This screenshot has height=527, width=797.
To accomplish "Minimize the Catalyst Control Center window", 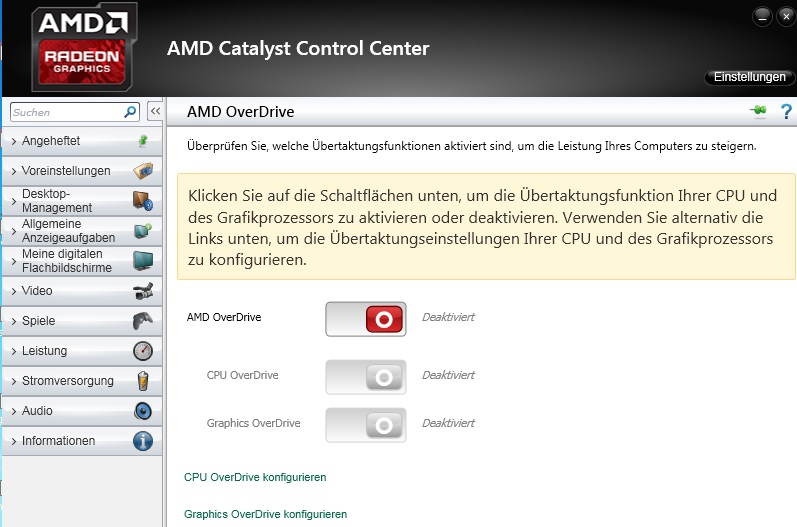I will click(762, 17).
